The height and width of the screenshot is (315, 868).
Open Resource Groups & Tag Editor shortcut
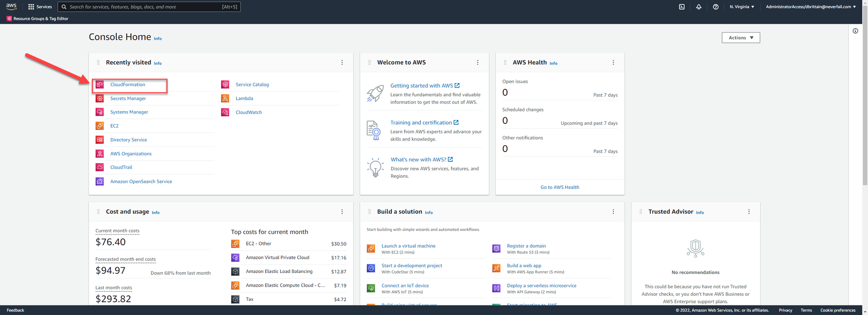pyautogui.click(x=37, y=19)
